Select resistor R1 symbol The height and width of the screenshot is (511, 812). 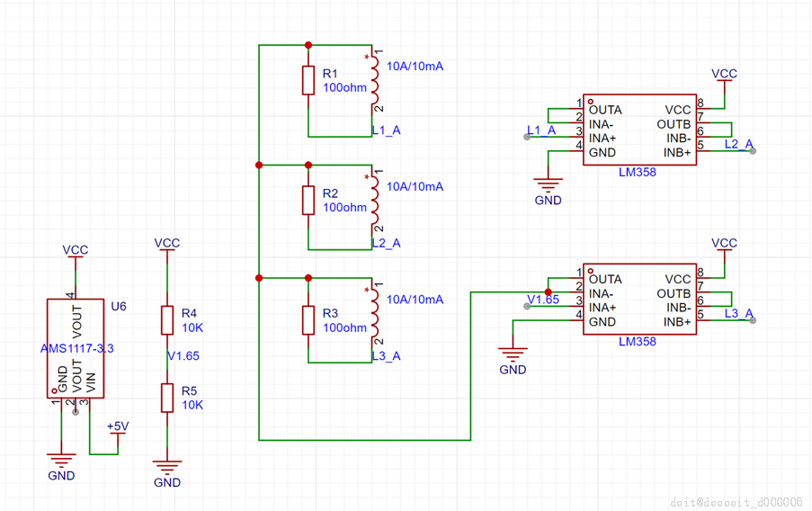308,80
